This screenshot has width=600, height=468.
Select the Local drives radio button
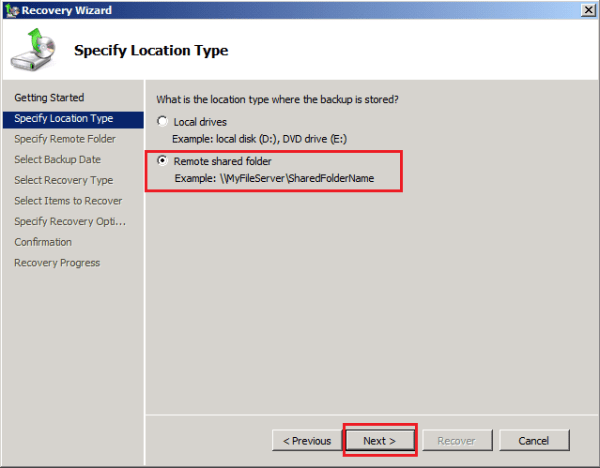162,122
